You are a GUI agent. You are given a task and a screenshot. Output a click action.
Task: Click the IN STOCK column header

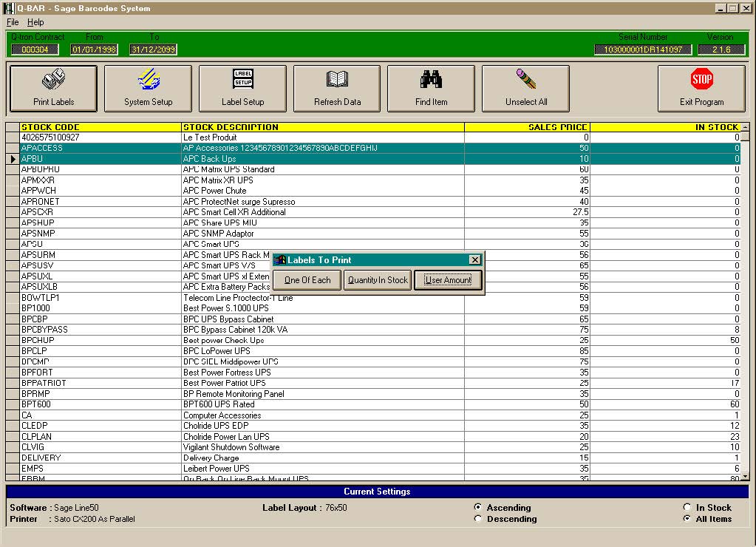tap(665, 127)
